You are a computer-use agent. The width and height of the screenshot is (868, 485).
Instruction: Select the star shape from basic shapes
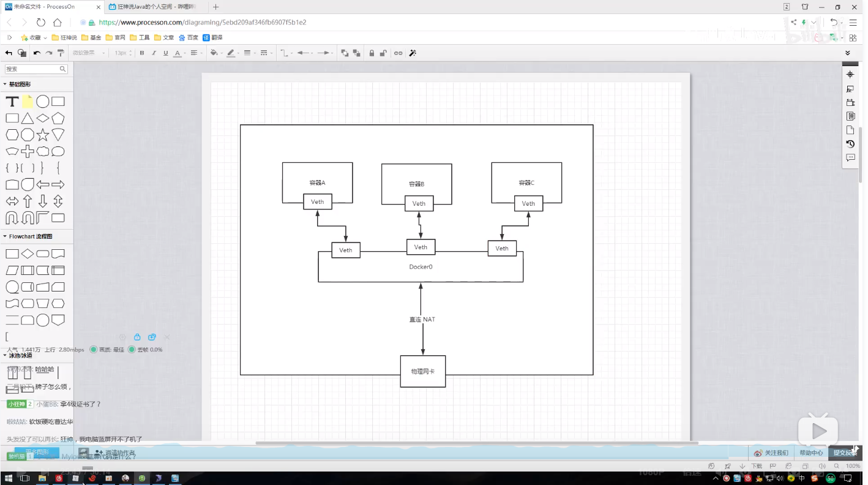tap(43, 135)
